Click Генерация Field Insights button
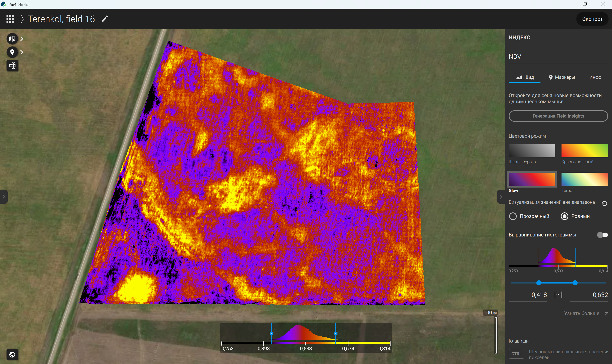Image resolution: width=612 pixels, height=364 pixels. click(558, 116)
